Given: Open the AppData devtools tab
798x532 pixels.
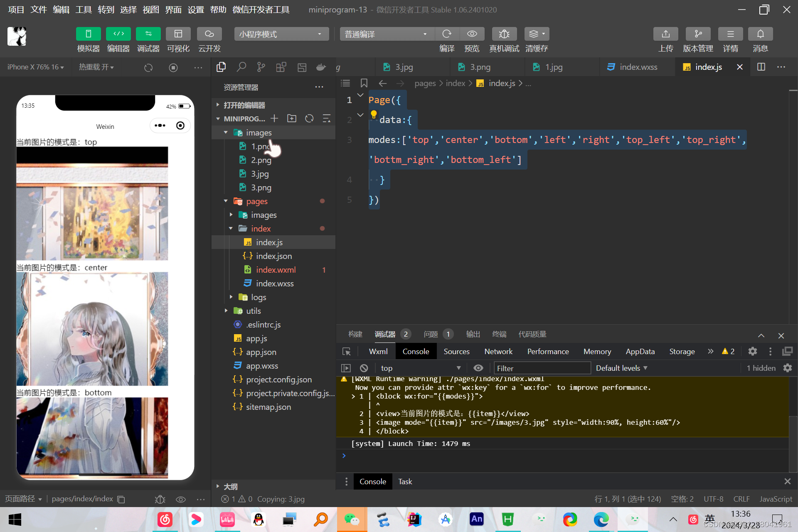Looking at the screenshot, I should (x=640, y=352).
